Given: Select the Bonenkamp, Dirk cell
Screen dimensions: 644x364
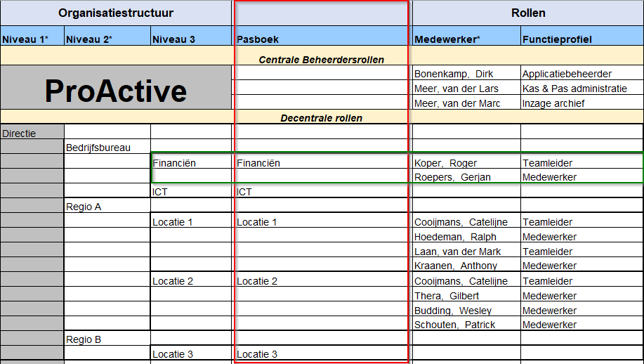Looking at the screenshot, I should [x=466, y=72].
